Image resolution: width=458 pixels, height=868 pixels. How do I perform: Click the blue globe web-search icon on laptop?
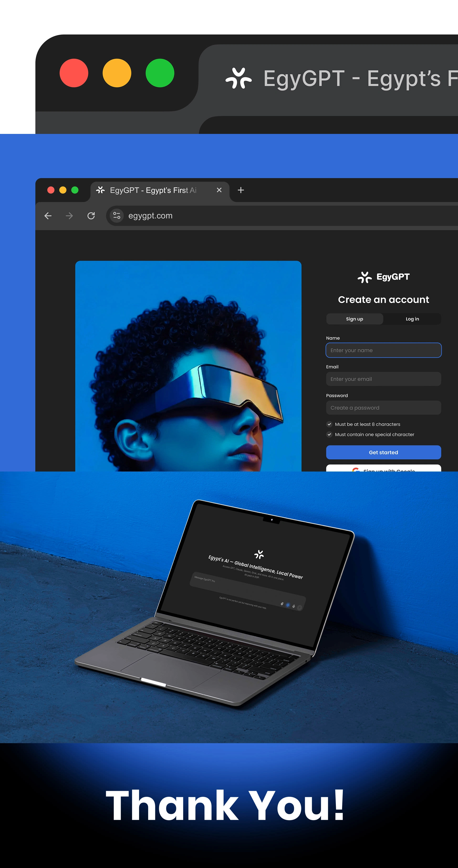[x=288, y=605]
